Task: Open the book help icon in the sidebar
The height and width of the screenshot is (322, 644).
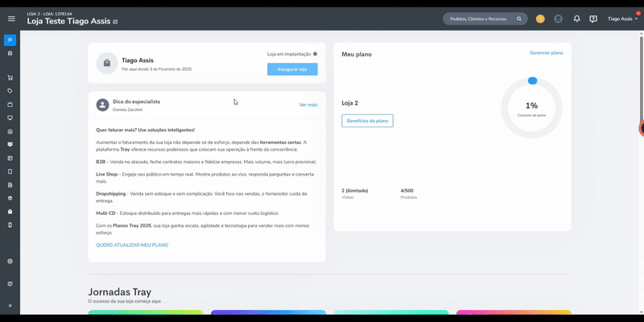Action: pos(10,284)
